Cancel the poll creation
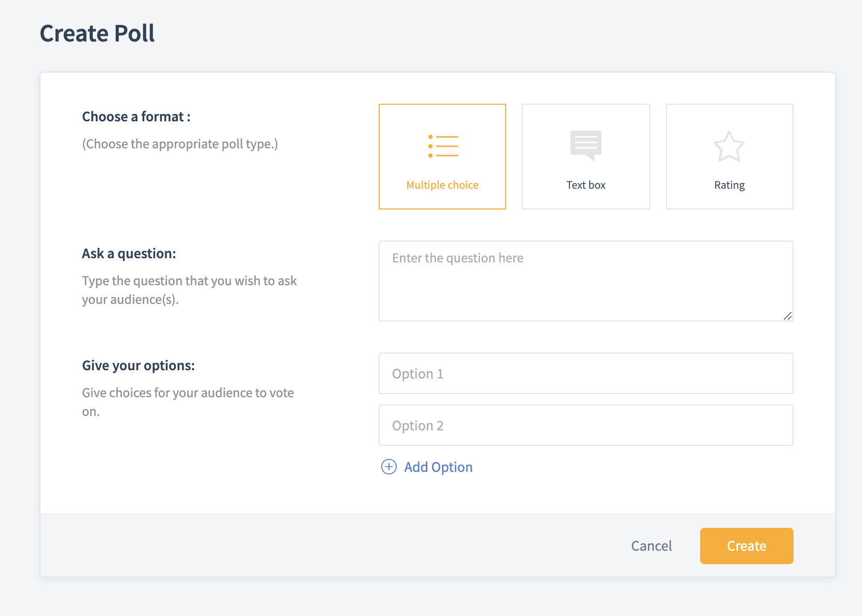The height and width of the screenshot is (616, 862). pyautogui.click(x=651, y=546)
